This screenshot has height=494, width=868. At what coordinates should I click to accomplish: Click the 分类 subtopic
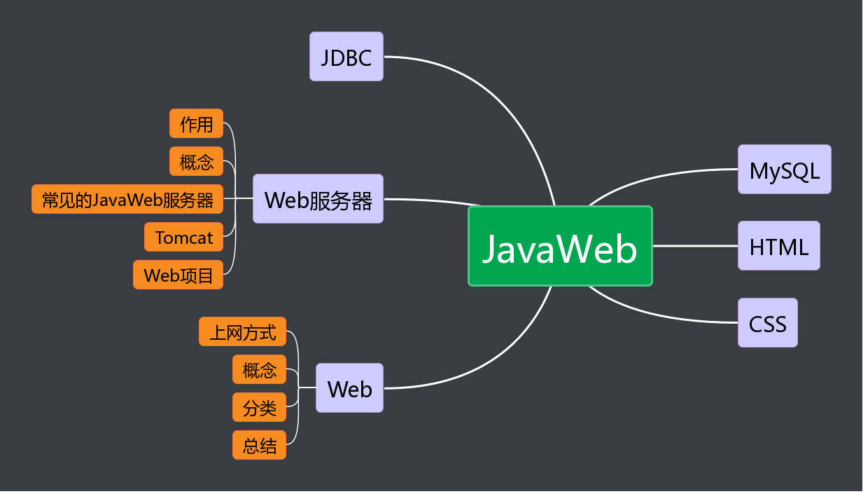[260, 407]
